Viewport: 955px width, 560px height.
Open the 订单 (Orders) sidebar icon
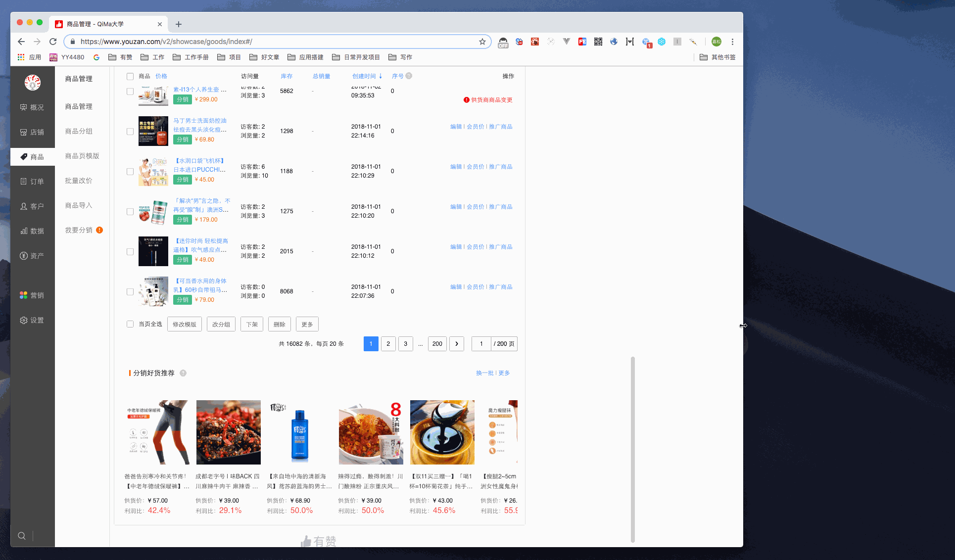click(x=32, y=181)
